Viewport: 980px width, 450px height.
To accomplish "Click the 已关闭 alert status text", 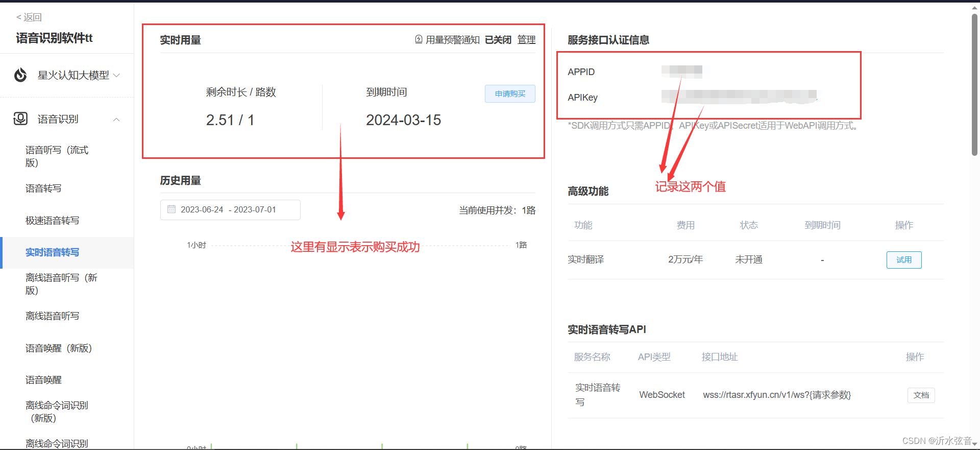I will [498, 40].
